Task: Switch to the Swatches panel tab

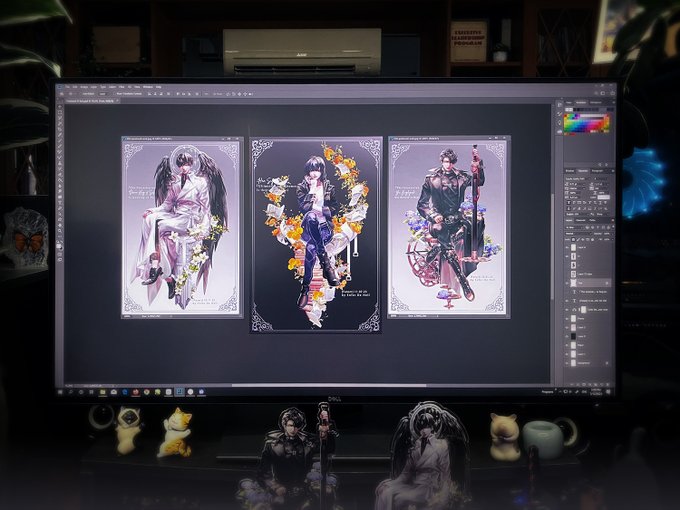Action: [581, 102]
